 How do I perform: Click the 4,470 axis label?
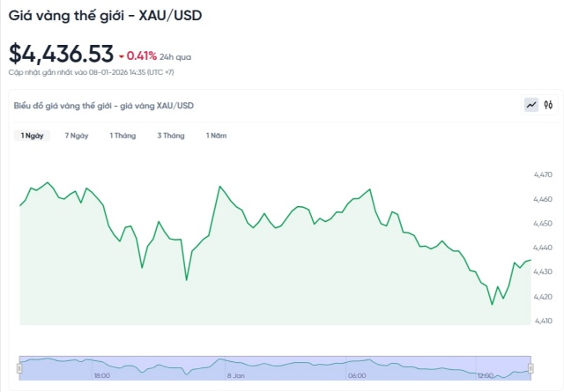[544, 176]
